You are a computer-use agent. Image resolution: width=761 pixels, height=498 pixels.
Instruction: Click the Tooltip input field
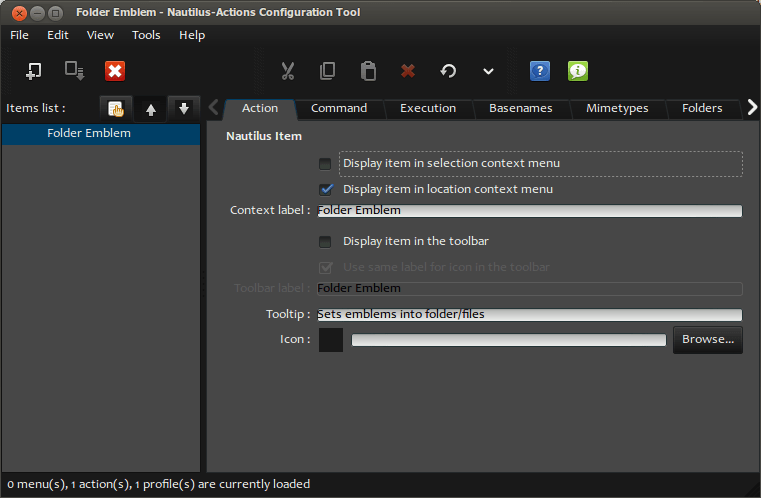tap(529, 315)
